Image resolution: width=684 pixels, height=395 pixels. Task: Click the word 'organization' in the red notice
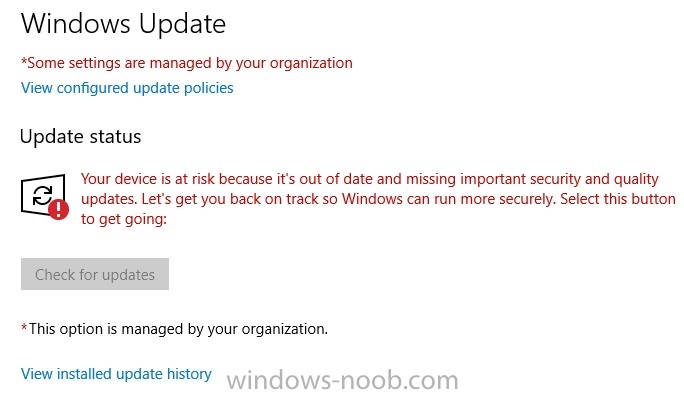311,64
